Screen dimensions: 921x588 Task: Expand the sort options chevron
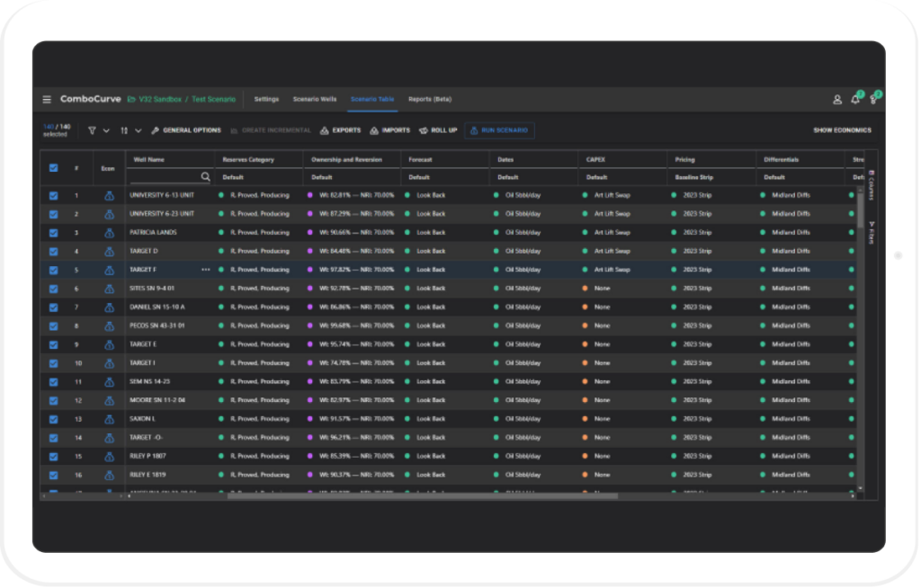[138, 130]
